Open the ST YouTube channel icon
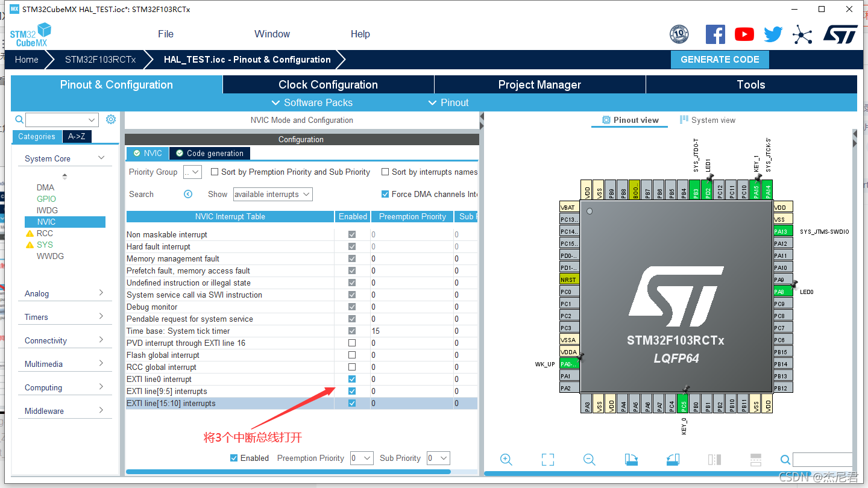This screenshot has height=488, width=868. click(x=744, y=34)
